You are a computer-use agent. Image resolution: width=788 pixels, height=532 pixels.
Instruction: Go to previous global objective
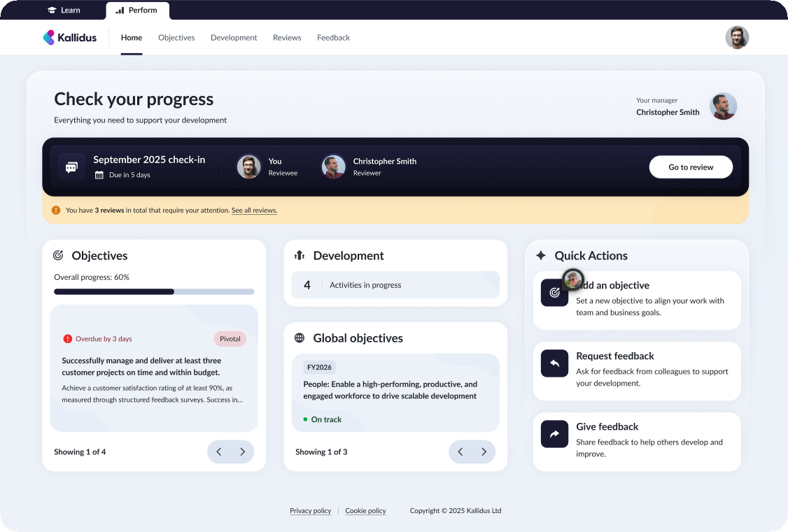point(460,451)
